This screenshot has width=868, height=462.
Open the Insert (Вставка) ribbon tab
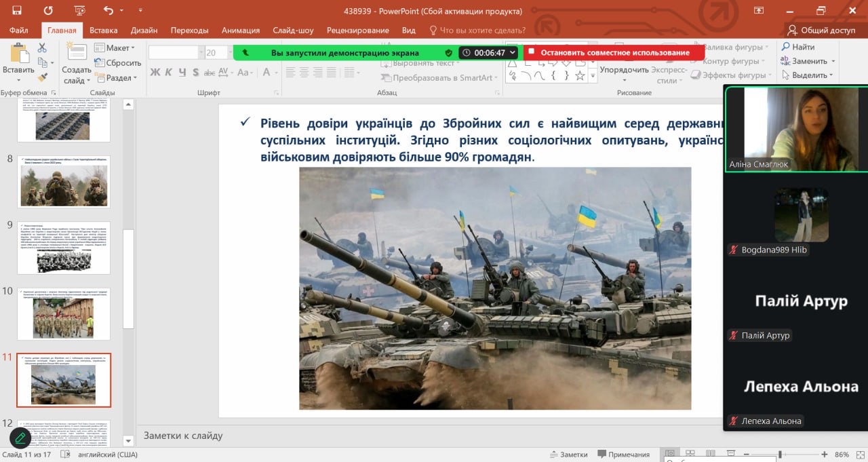point(103,31)
